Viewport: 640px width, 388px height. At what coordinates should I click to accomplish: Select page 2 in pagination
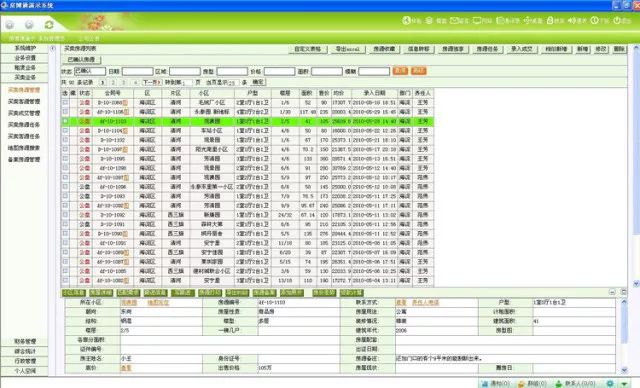point(113,82)
